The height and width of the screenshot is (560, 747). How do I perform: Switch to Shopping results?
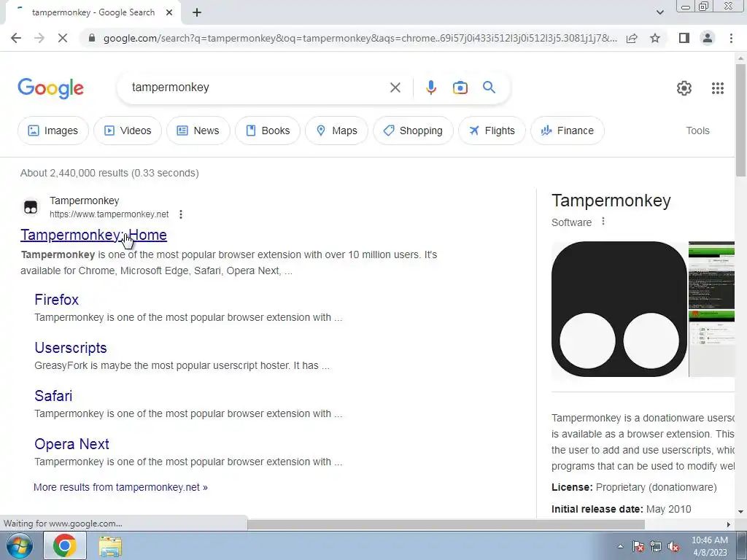pyautogui.click(x=413, y=131)
